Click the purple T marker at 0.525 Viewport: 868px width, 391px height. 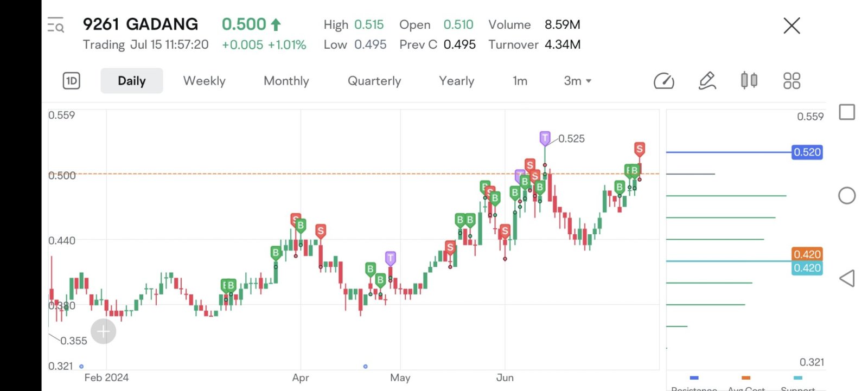[x=545, y=138]
